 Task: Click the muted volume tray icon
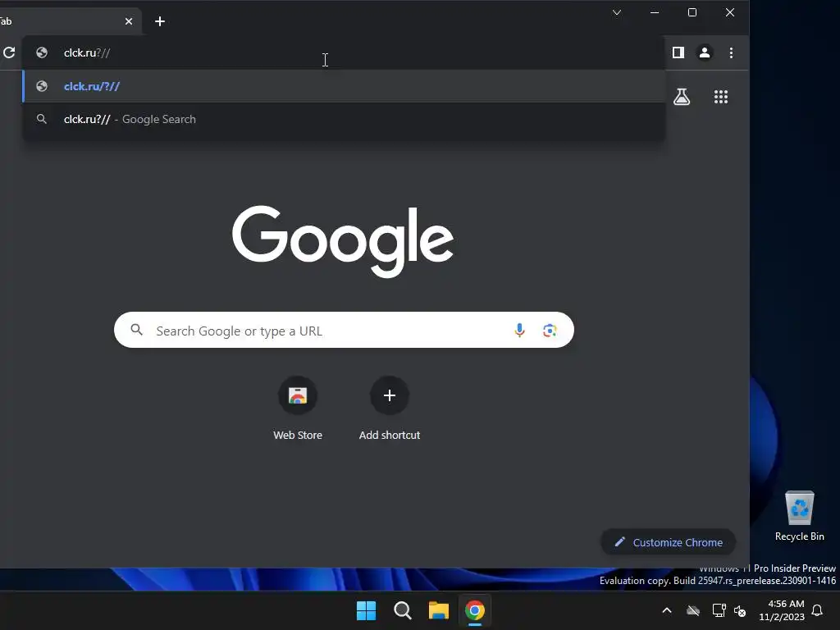point(740,610)
